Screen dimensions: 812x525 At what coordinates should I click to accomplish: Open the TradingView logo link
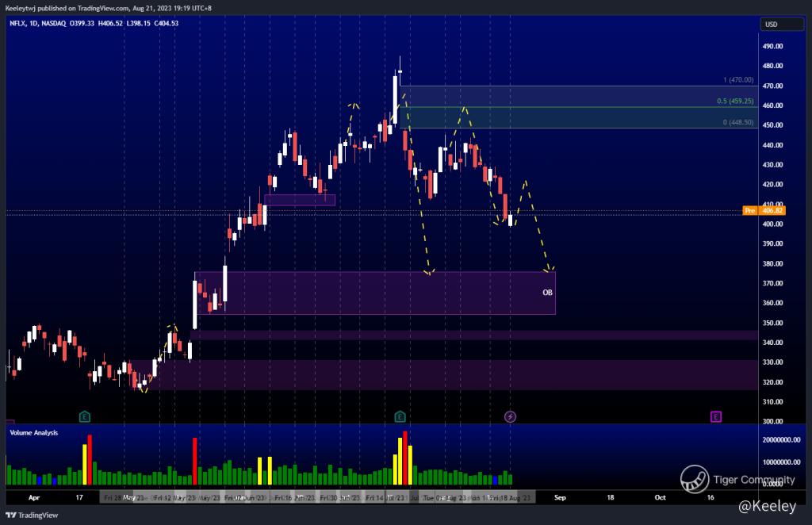tap(32, 515)
